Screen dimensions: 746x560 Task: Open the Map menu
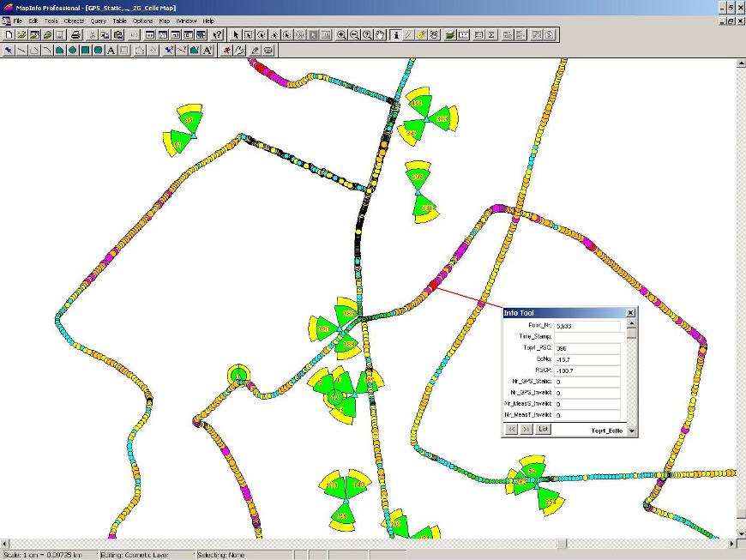click(x=165, y=21)
